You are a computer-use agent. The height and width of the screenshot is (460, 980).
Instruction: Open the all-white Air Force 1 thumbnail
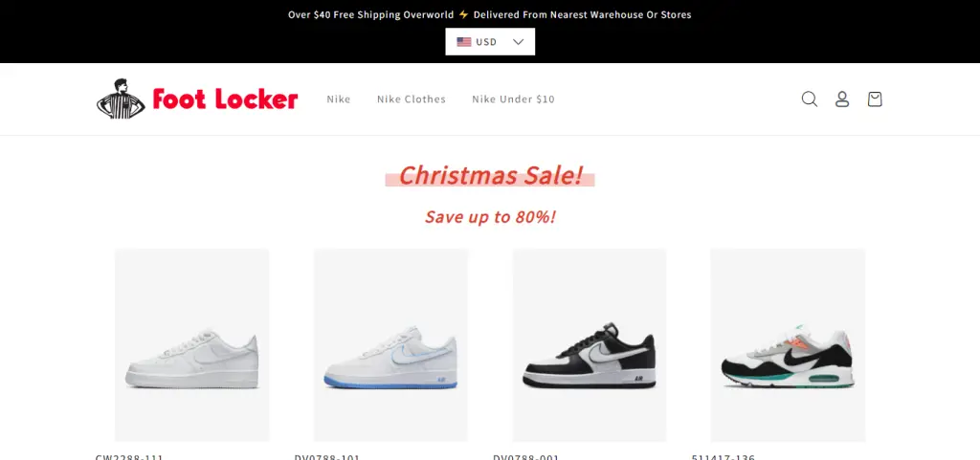click(x=191, y=344)
